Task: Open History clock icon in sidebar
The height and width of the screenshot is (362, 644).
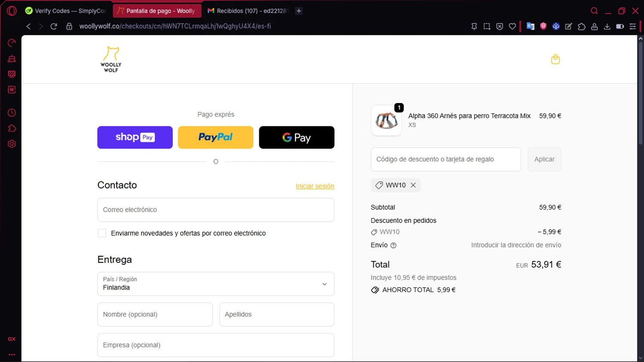Action: [x=12, y=113]
